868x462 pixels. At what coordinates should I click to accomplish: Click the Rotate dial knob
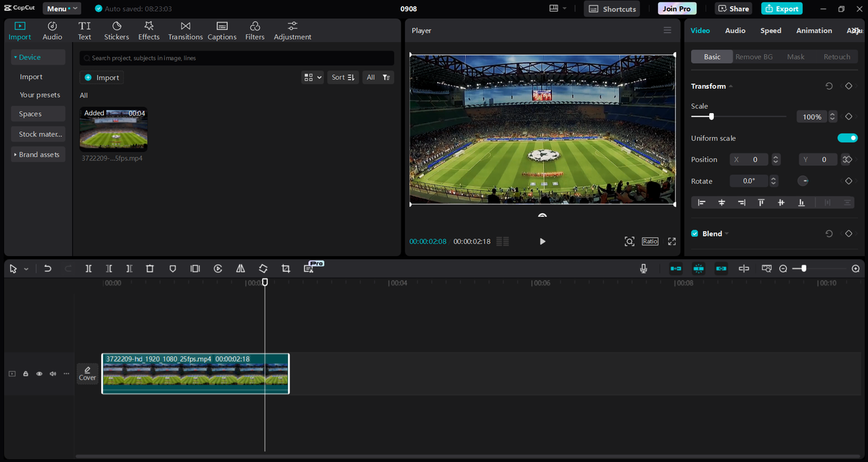pos(803,181)
